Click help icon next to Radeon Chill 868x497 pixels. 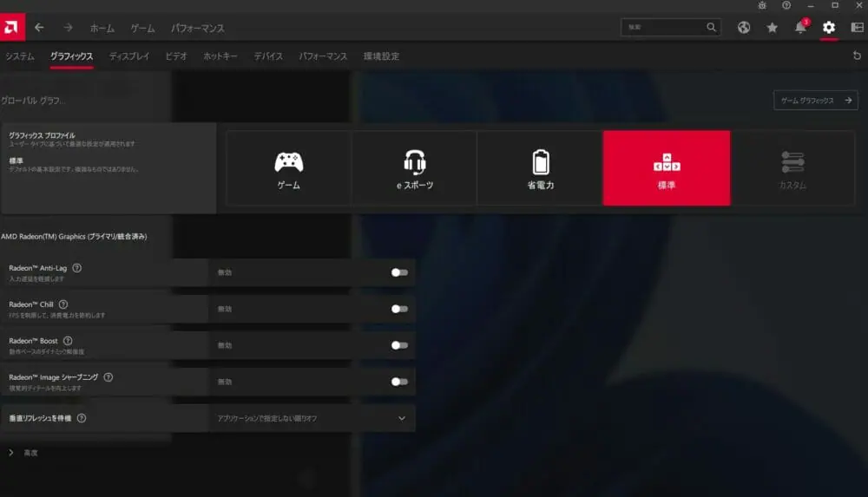[x=63, y=304]
